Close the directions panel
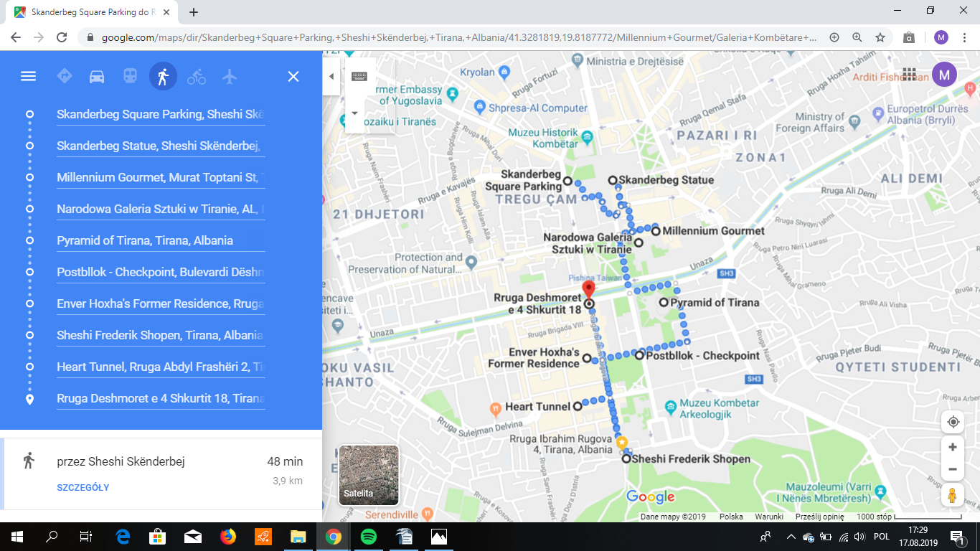The width and height of the screenshot is (980, 551). pyautogui.click(x=293, y=76)
